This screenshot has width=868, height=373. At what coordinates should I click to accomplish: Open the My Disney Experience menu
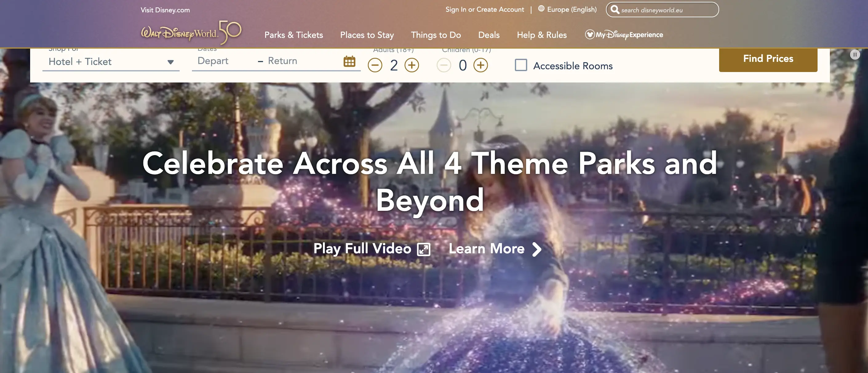point(624,35)
